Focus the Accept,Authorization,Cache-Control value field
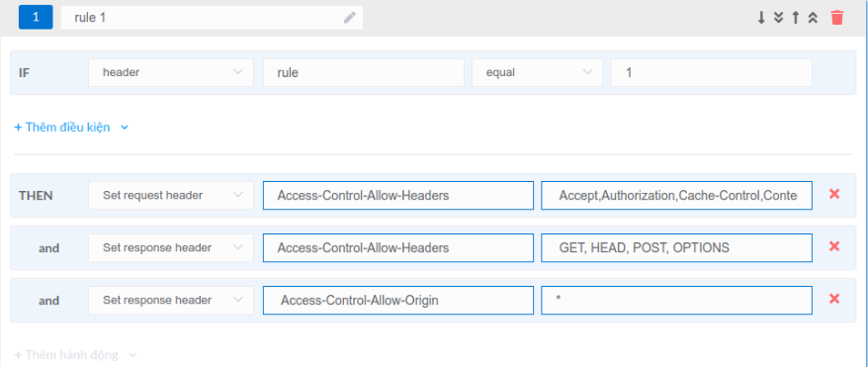Screen dimensions: 868x367 (676, 196)
